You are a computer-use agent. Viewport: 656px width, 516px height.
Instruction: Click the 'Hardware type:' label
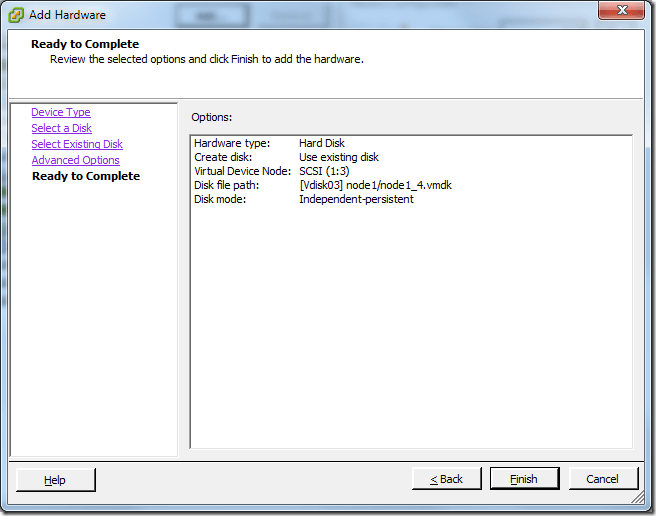tap(232, 143)
